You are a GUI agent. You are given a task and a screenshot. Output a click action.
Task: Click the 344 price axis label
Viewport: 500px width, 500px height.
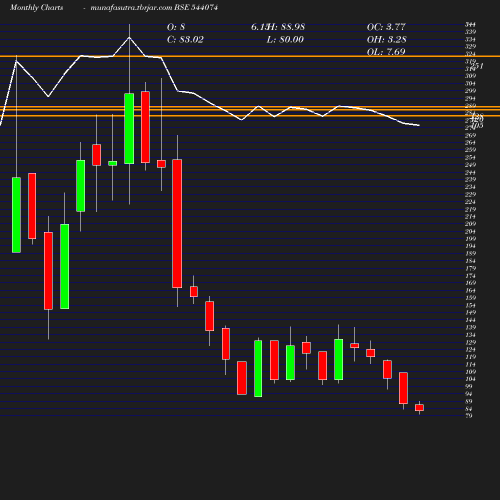[470, 24]
